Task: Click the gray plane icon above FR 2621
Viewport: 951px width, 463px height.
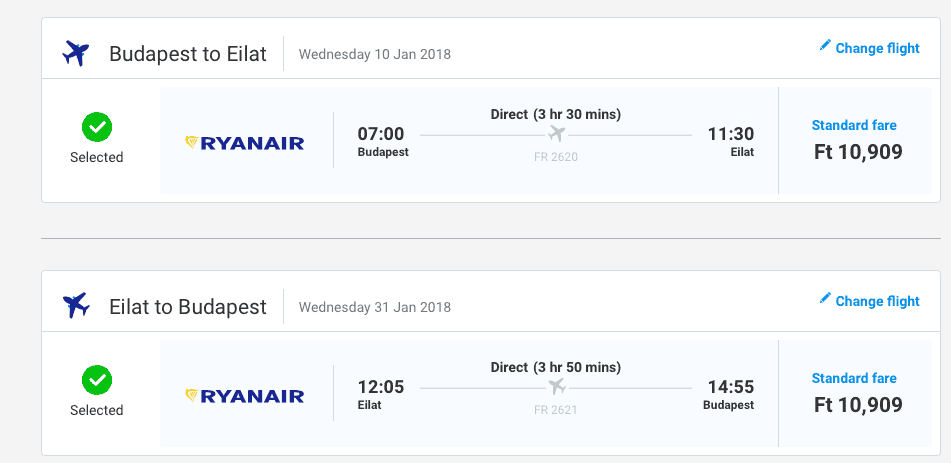Action: (556, 386)
